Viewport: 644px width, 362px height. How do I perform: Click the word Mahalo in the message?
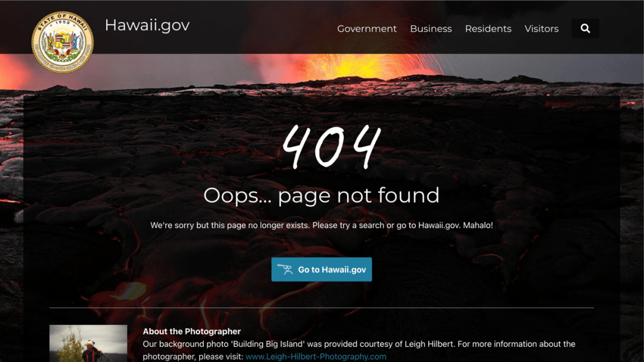[x=478, y=225]
